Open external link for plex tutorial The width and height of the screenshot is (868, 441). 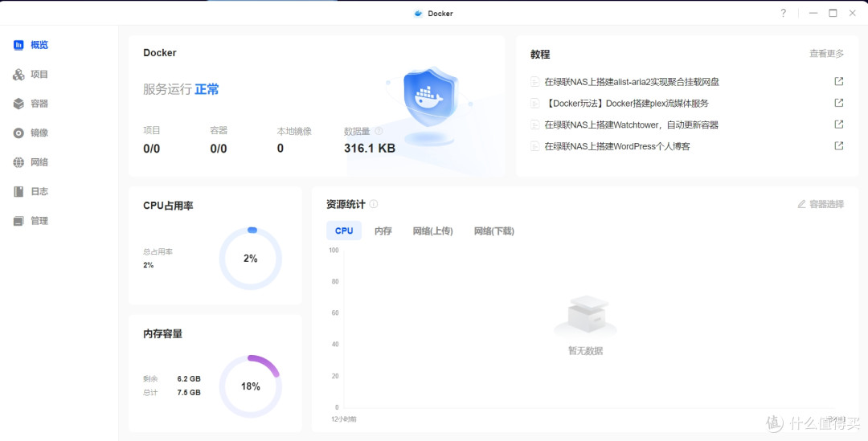point(838,103)
